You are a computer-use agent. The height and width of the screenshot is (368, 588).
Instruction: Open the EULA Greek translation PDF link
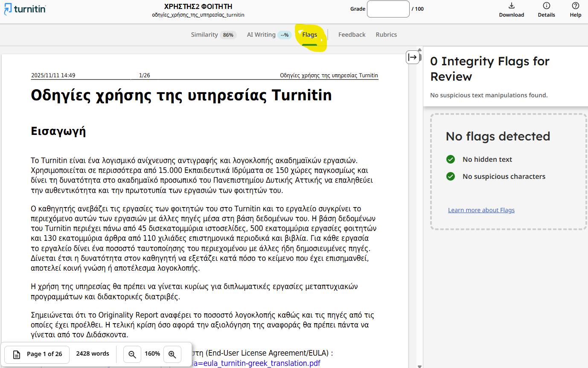[x=256, y=363]
